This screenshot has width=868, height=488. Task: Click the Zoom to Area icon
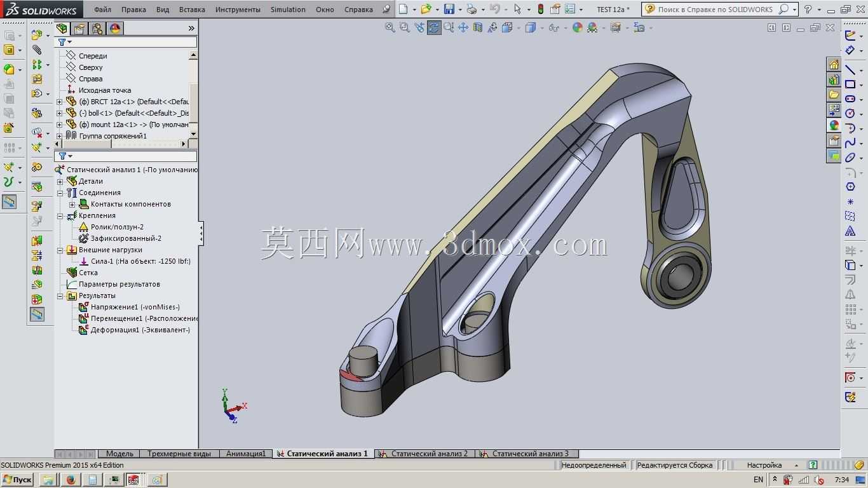tap(404, 27)
